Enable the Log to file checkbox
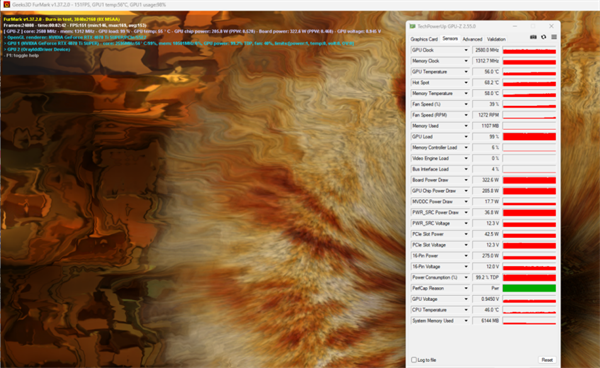This screenshot has height=368, width=600. 414,360
